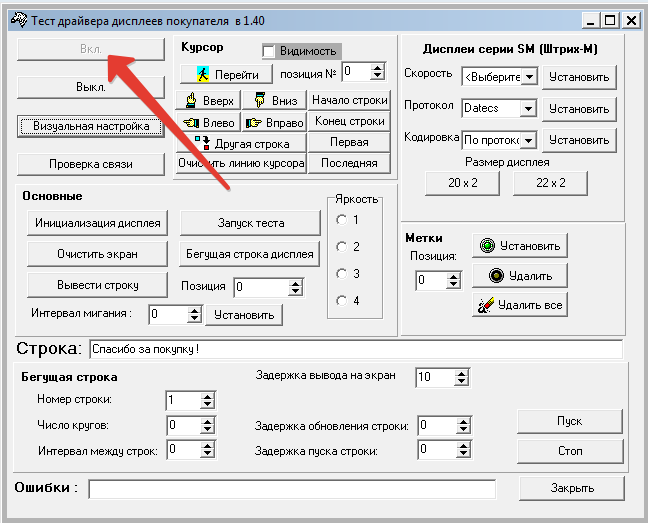This screenshot has width=648, height=523.
Task: Move cursor with the Вправо button
Action: (x=273, y=122)
